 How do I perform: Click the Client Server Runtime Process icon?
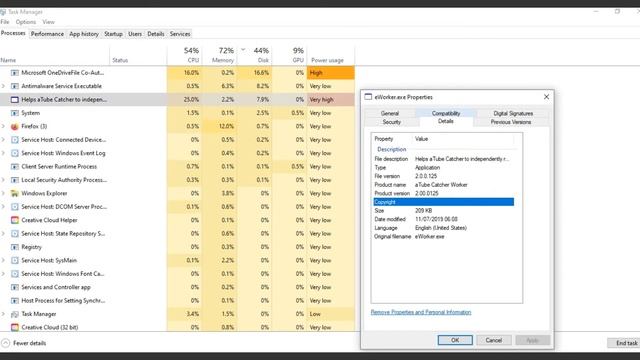(15, 167)
